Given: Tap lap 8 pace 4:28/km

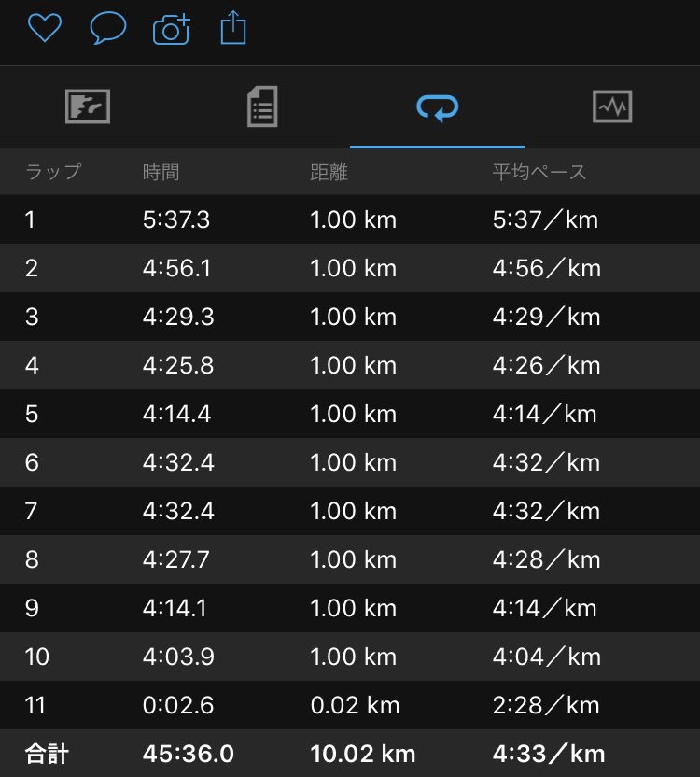Looking at the screenshot, I should (546, 559).
